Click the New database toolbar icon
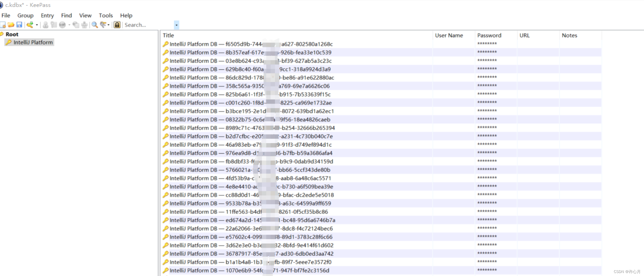Image resolution: width=644 pixels, height=276 pixels. [3, 25]
